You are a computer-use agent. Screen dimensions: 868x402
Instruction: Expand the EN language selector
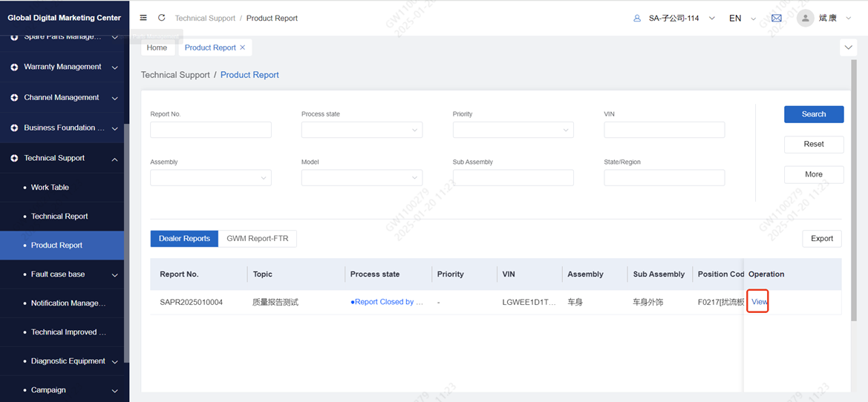tap(741, 18)
